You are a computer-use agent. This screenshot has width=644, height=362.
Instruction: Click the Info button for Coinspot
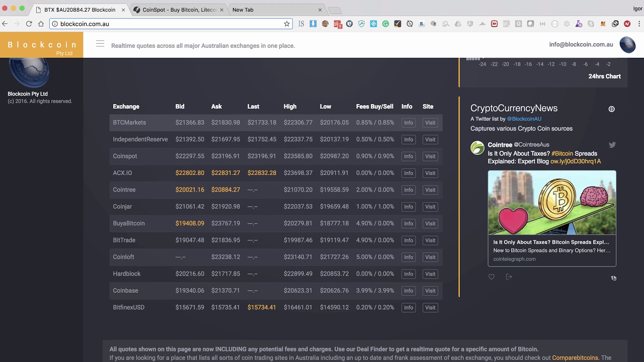409,156
